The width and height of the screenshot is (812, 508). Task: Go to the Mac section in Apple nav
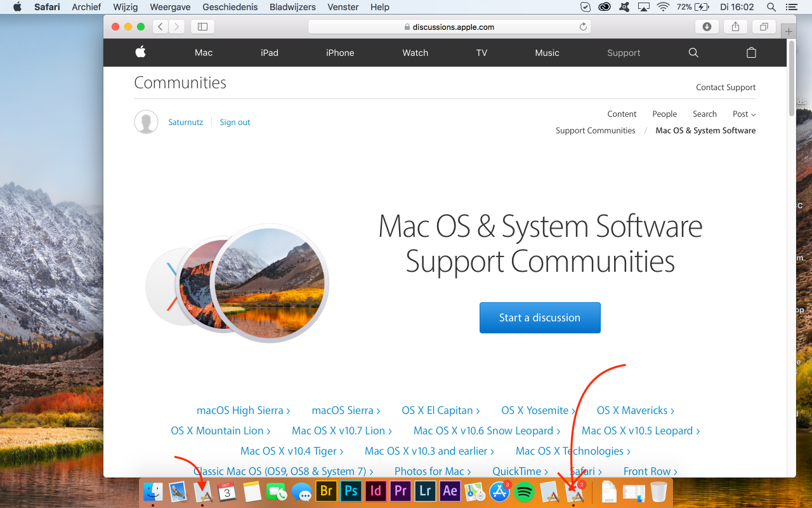pos(204,53)
